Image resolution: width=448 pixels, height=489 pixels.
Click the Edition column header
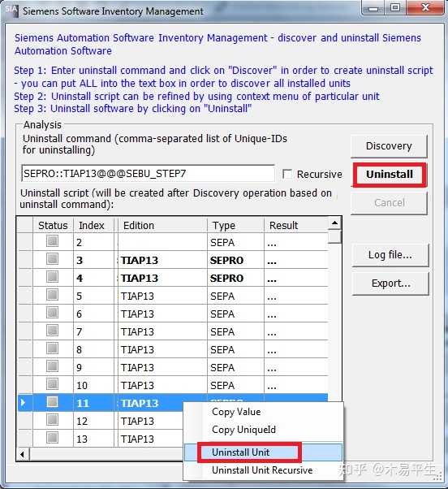[x=162, y=225]
